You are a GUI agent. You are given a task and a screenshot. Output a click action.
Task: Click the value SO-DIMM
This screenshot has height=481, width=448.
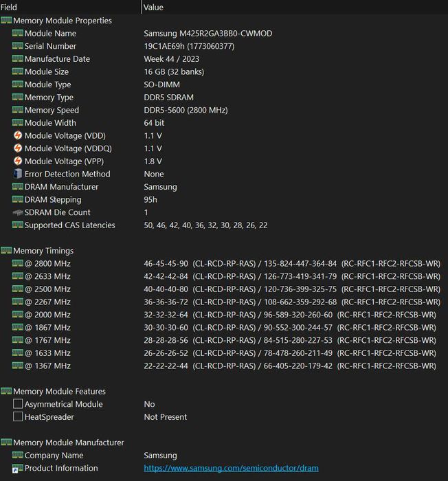(162, 85)
